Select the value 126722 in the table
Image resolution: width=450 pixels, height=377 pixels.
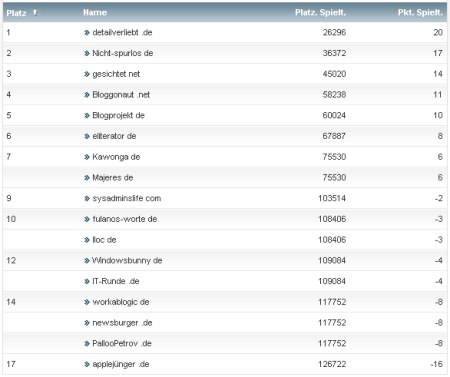coord(332,364)
